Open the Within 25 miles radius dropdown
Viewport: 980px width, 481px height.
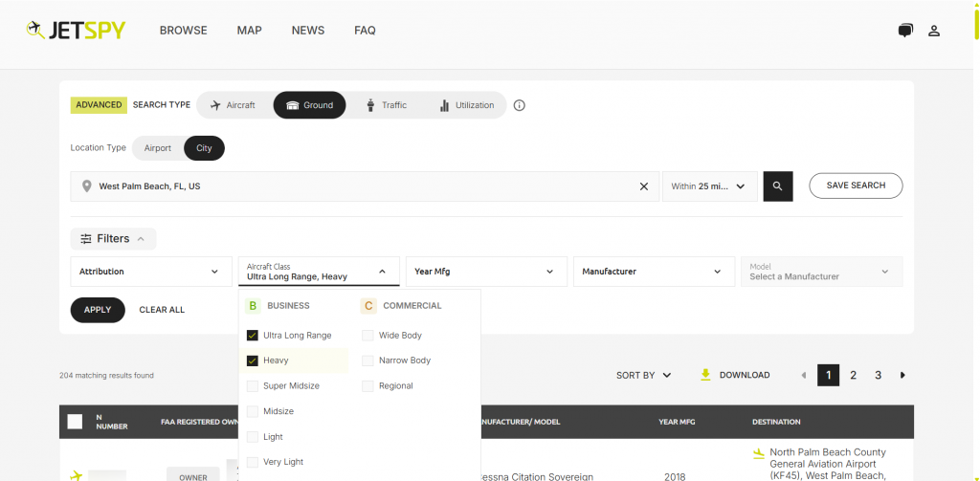(x=710, y=186)
